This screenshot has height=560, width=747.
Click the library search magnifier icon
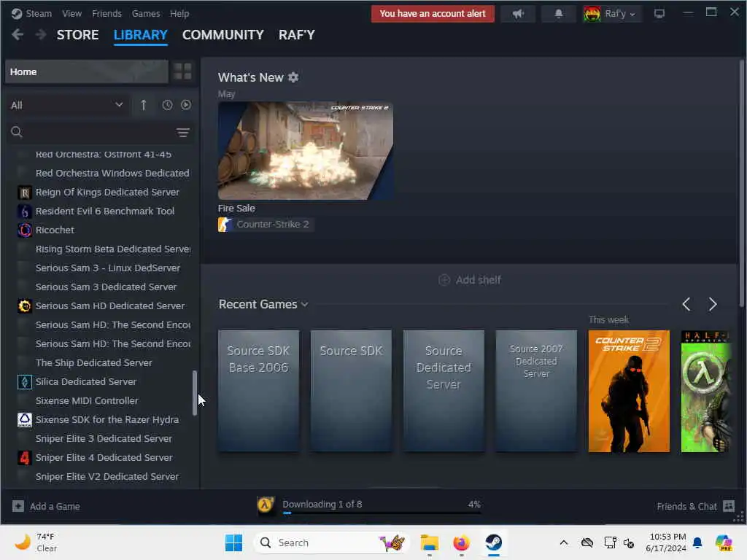pyautogui.click(x=17, y=133)
